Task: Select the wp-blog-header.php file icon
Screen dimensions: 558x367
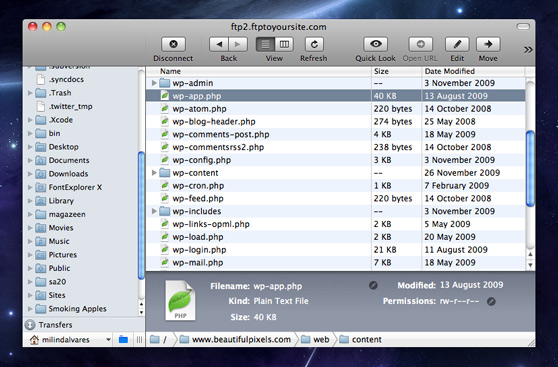Action: point(164,121)
